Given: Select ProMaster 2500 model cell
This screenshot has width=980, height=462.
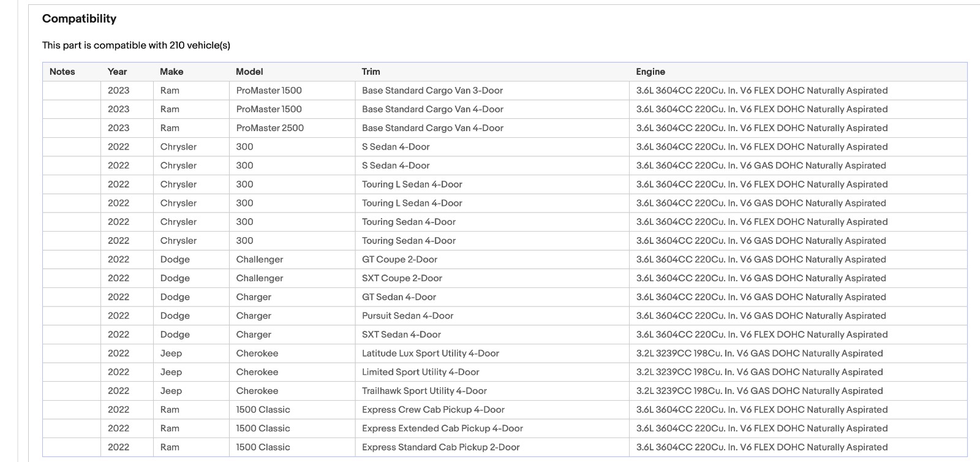Looking at the screenshot, I should coord(292,128).
